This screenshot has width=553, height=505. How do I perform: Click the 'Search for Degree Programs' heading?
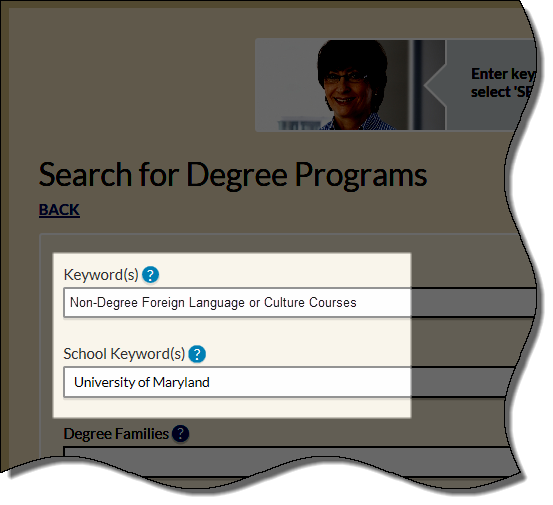pos(233,175)
